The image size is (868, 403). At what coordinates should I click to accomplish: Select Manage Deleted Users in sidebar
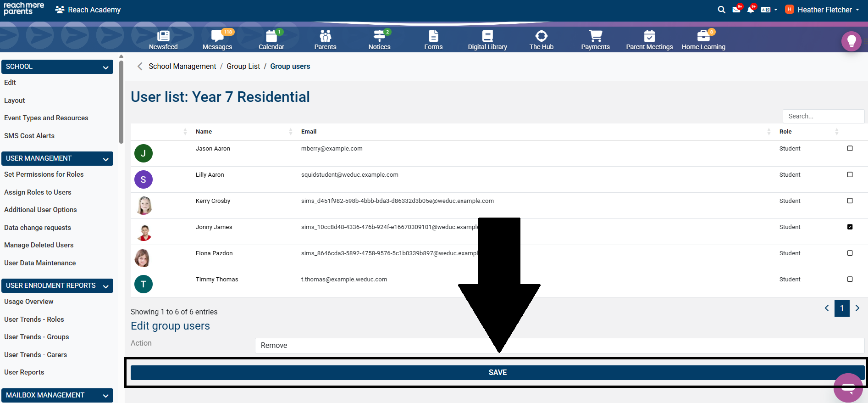tap(39, 245)
